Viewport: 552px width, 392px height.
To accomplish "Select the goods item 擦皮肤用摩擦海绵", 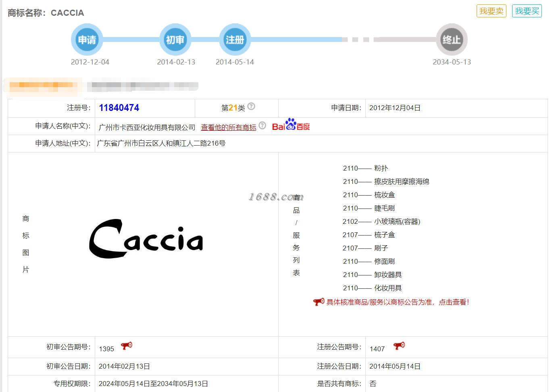I will 402,181.
